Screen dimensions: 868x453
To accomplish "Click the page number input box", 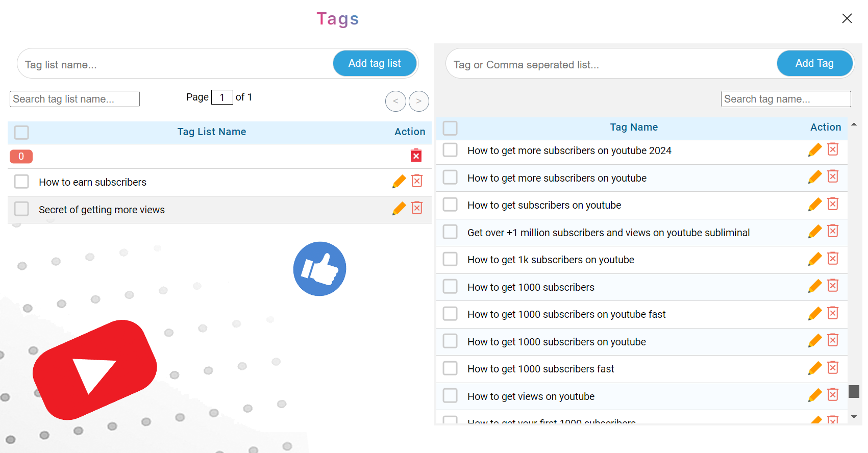I will 222,97.
